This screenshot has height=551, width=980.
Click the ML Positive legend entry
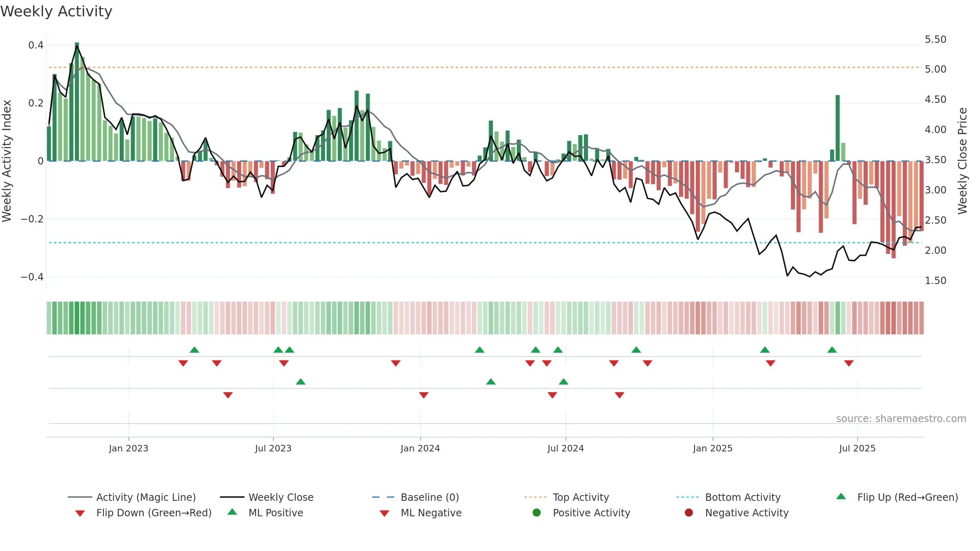click(265, 513)
